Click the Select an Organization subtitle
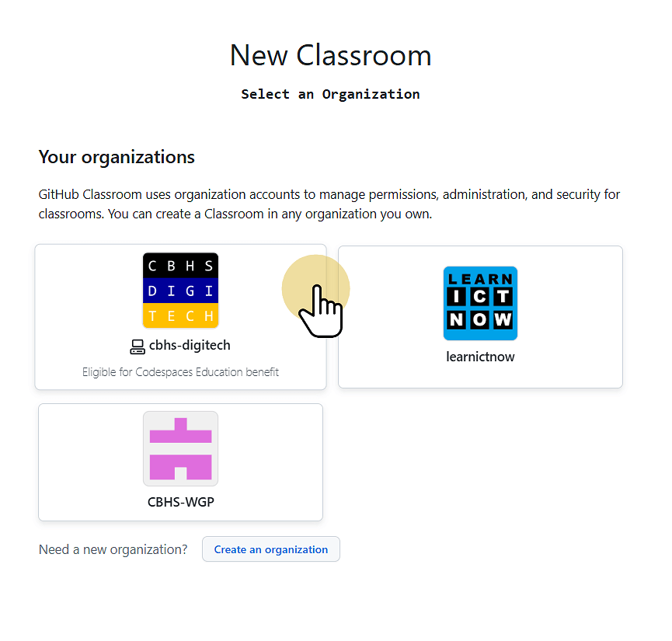This screenshot has height=641, width=672. (330, 94)
